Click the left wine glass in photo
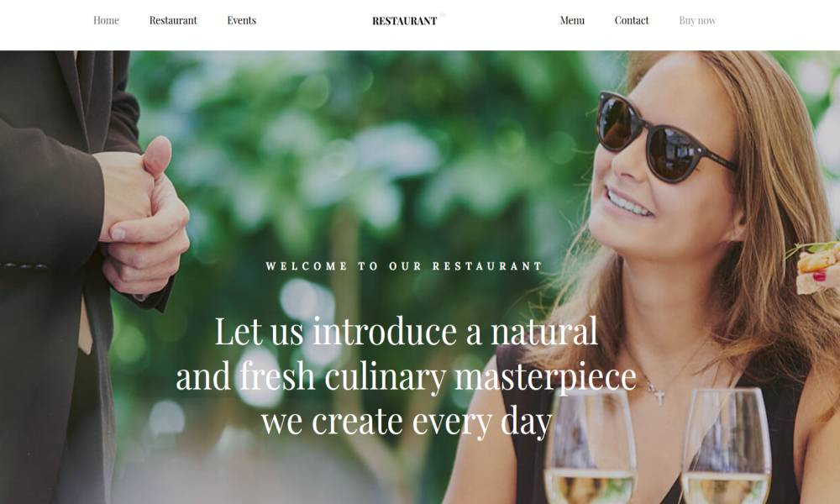840x504 pixels. point(591,447)
